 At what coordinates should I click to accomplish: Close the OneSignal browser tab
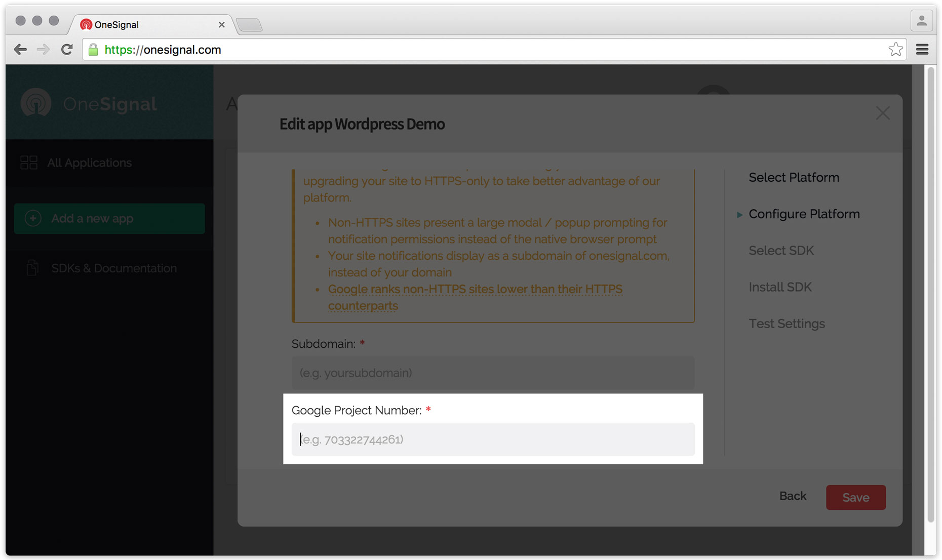pyautogui.click(x=221, y=25)
